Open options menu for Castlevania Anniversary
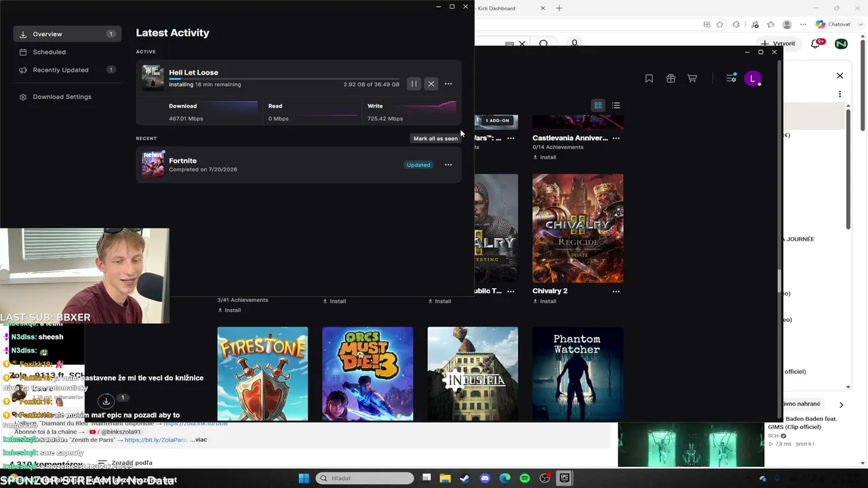Screen dimensions: 868x488 (x=616, y=138)
